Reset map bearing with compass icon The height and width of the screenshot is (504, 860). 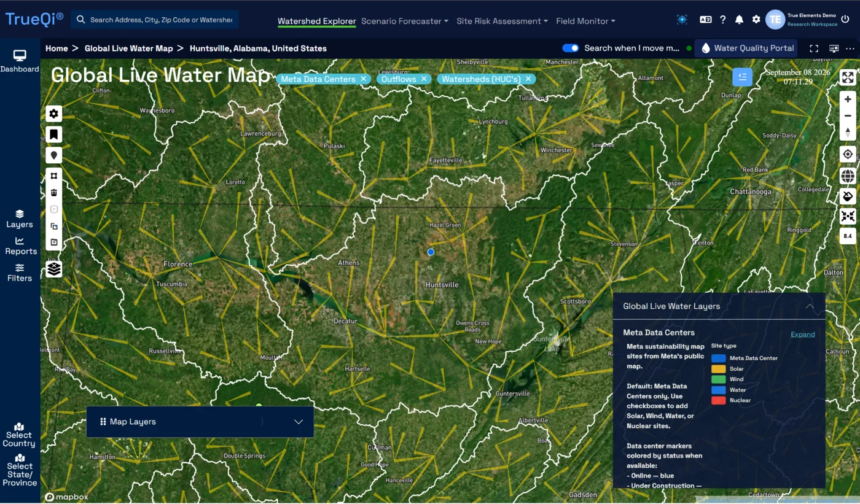point(848,132)
